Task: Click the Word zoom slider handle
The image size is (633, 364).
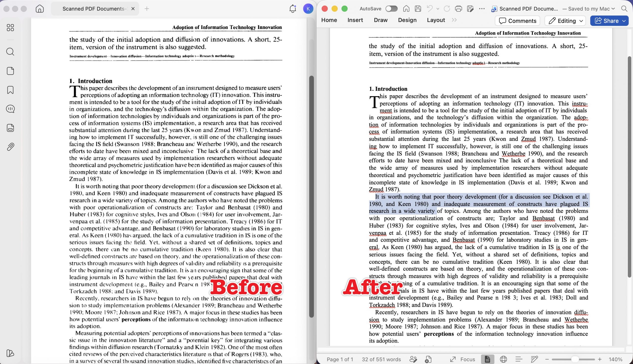Action: pyautogui.click(x=575, y=359)
